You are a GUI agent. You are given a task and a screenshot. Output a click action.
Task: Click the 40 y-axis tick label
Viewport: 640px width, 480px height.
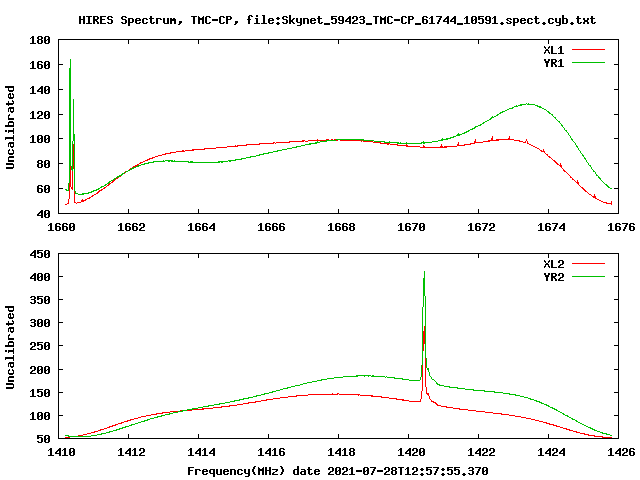pyautogui.click(x=43, y=214)
